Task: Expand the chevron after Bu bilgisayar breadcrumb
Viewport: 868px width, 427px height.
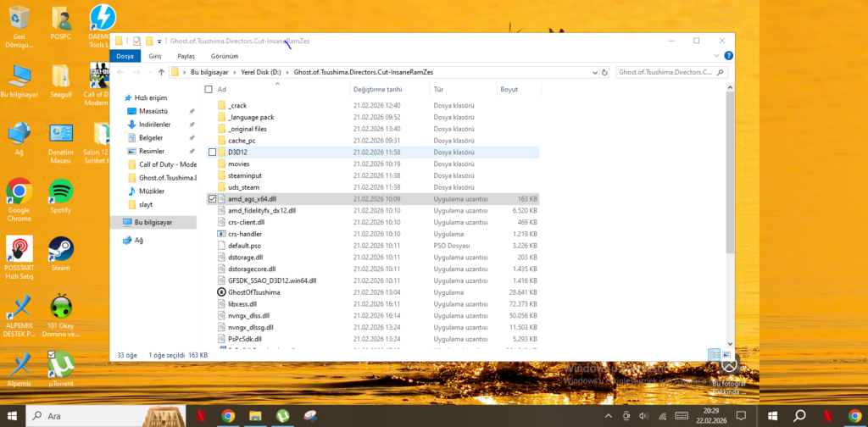Action: click(235, 73)
